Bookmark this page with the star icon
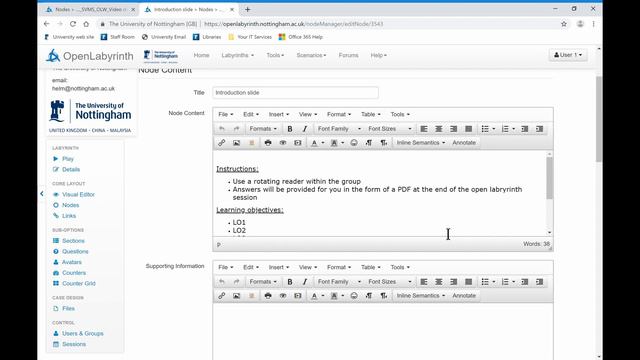 click(564, 24)
